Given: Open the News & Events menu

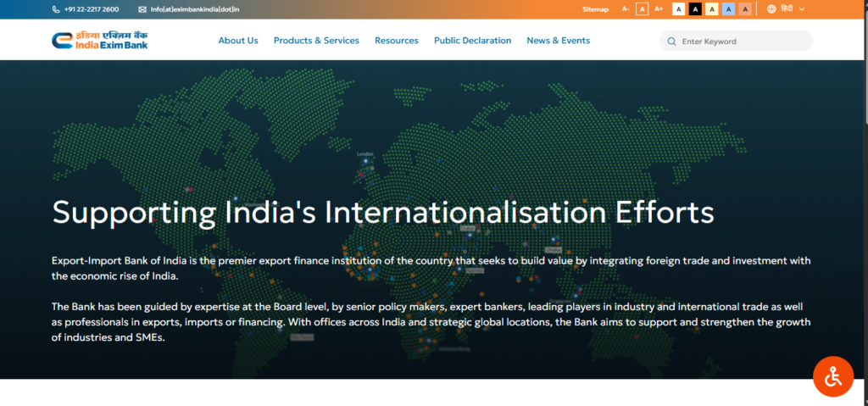Looking at the screenshot, I should coord(558,41).
